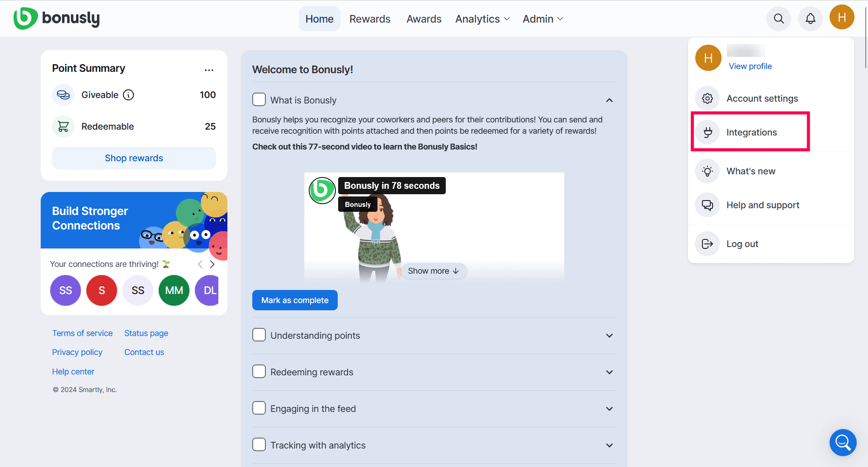Click the Bonusly logo
This screenshot has width=868, height=467.
[x=57, y=19]
